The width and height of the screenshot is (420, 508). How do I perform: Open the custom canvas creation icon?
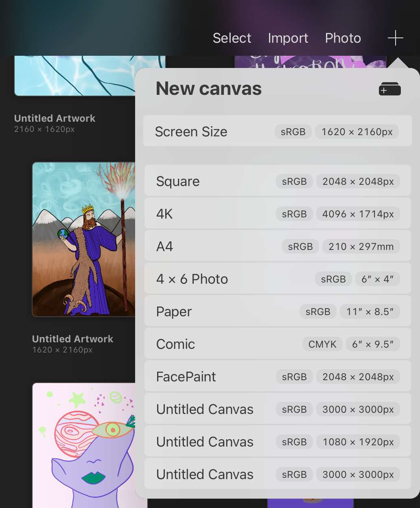tap(389, 88)
